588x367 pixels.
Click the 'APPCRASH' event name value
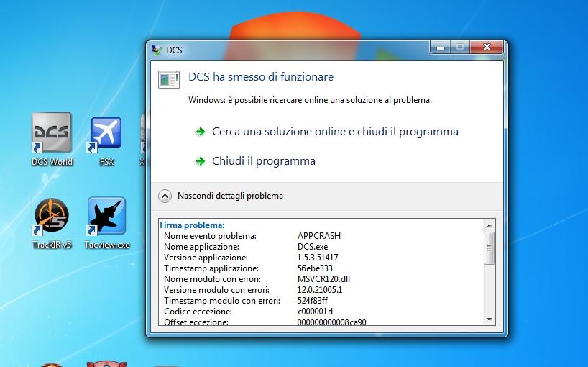[319, 236]
